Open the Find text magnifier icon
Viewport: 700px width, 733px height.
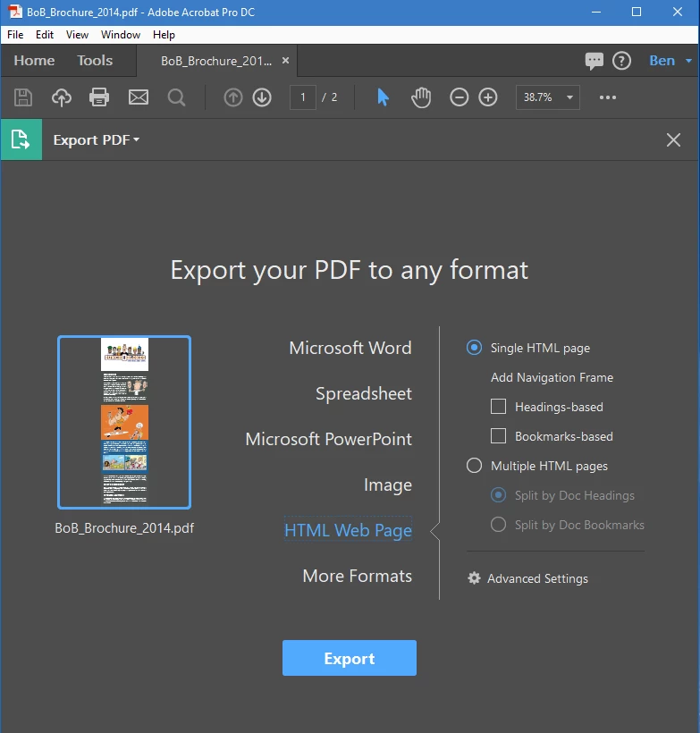(x=176, y=97)
